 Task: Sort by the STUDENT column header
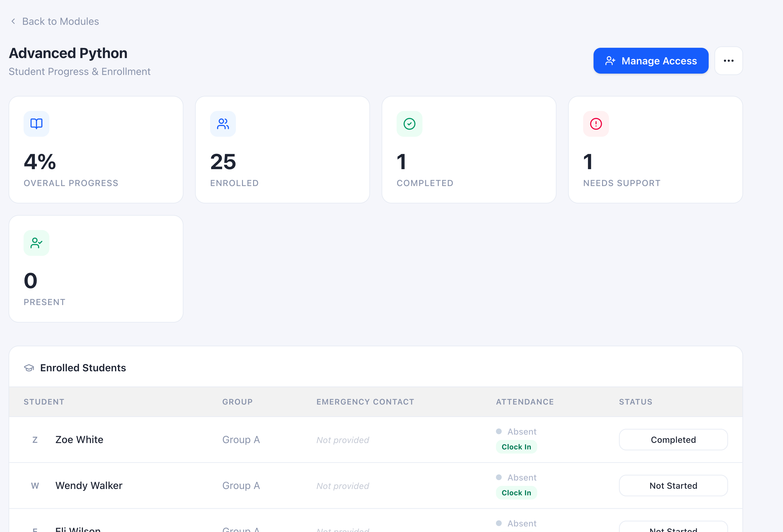pos(44,402)
